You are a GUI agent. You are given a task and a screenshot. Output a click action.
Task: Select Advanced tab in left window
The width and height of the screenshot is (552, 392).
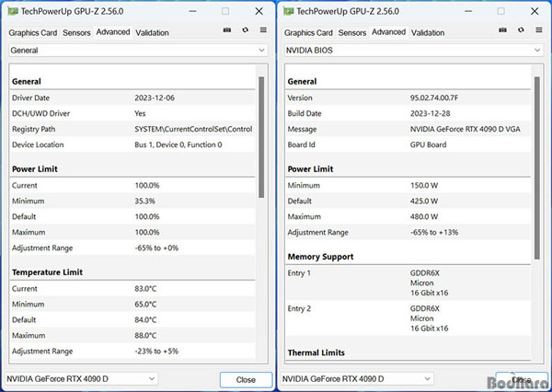click(113, 32)
